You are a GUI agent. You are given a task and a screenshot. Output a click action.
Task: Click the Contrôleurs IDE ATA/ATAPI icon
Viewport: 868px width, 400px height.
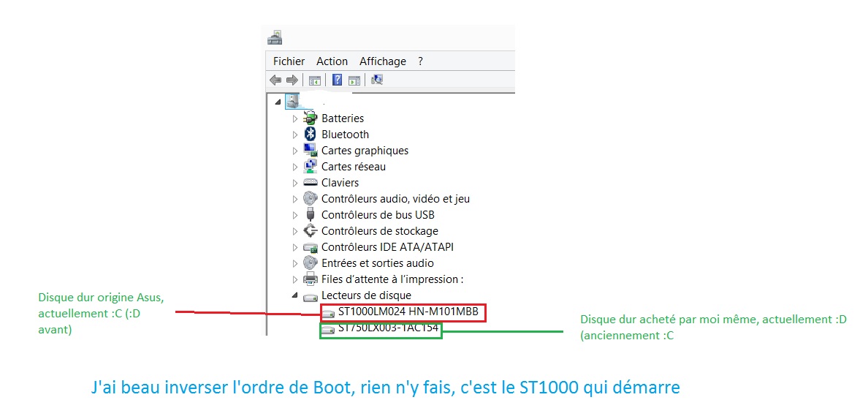(x=311, y=247)
